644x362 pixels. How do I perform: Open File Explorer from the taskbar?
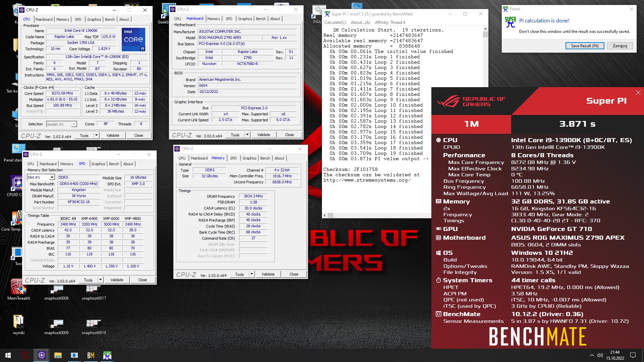[58, 355]
